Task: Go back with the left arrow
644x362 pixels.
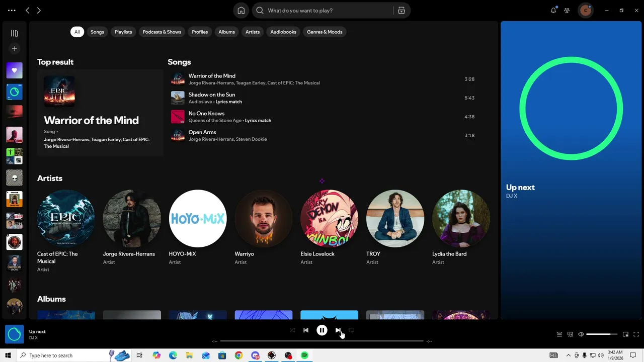Action: pyautogui.click(x=28, y=11)
